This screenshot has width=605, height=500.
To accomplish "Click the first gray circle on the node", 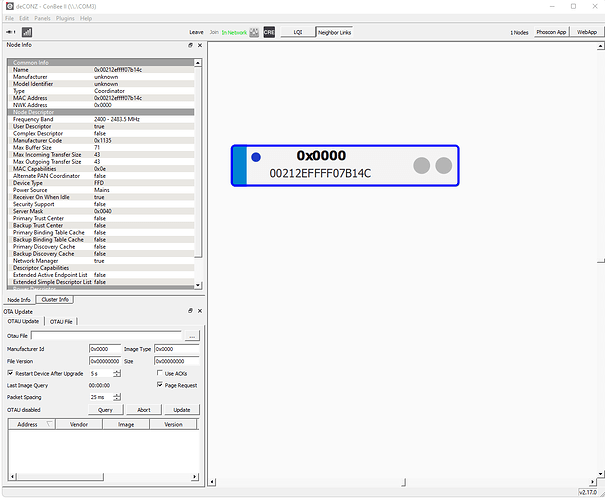I will point(422,165).
